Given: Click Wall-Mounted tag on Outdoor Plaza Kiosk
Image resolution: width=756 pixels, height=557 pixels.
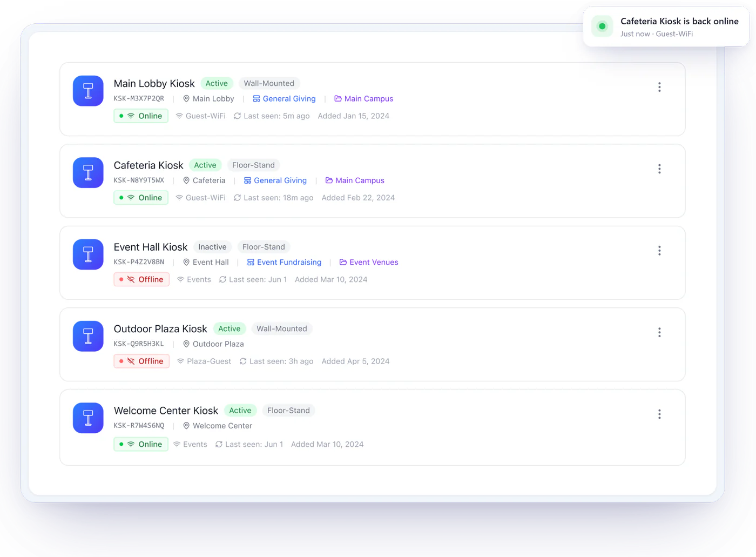Looking at the screenshot, I should (282, 328).
